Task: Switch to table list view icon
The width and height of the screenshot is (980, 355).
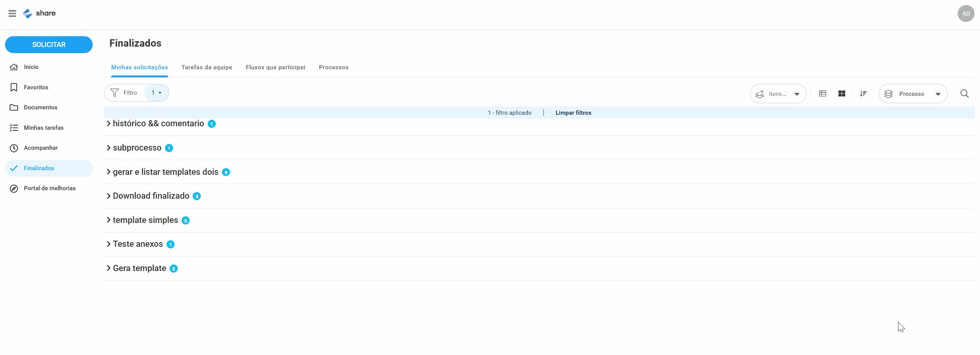Action: click(823, 94)
